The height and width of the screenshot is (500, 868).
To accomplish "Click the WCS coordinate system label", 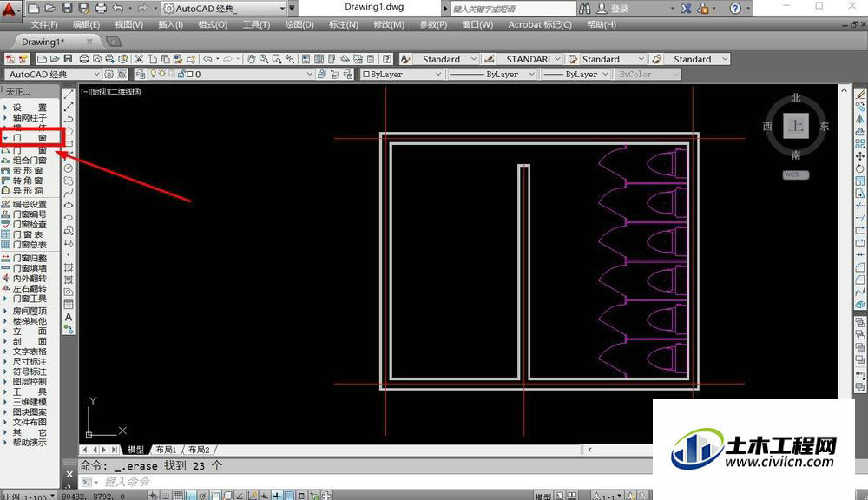I will pos(795,175).
